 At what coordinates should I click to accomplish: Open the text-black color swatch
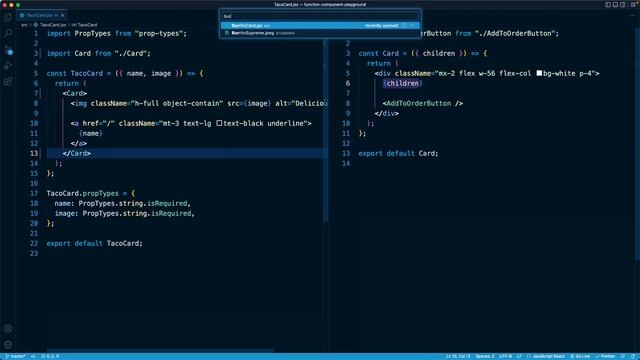[x=219, y=123]
